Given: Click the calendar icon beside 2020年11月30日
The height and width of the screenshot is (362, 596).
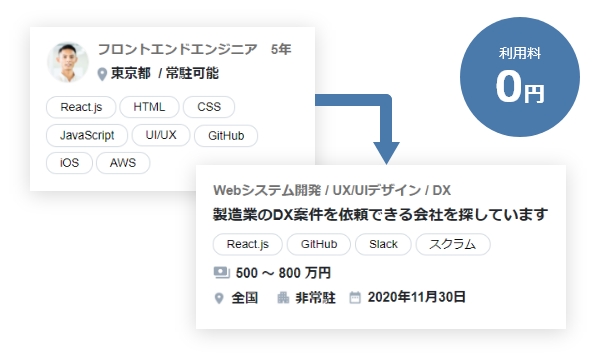Looking at the screenshot, I should (355, 297).
